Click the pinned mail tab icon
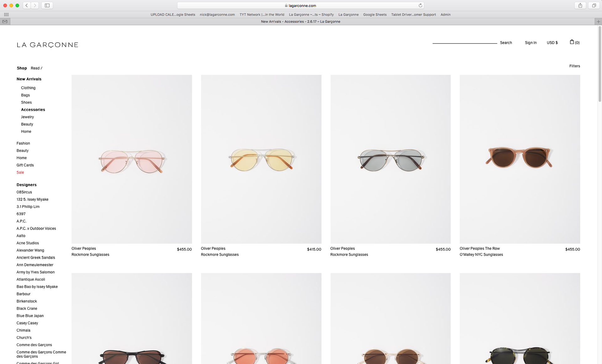The image size is (602, 364). tap(5, 22)
